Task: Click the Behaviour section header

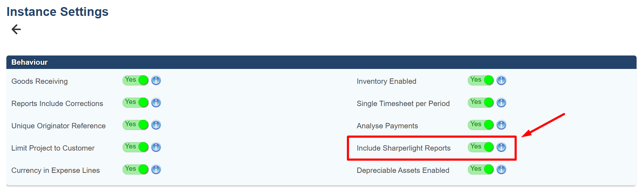Action: click(x=30, y=62)
